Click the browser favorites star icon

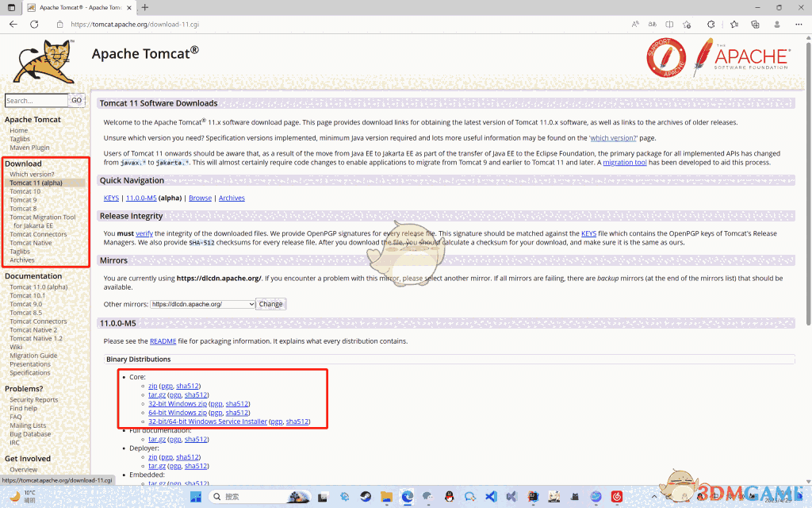pyautogui.click(x=733, y=25)
